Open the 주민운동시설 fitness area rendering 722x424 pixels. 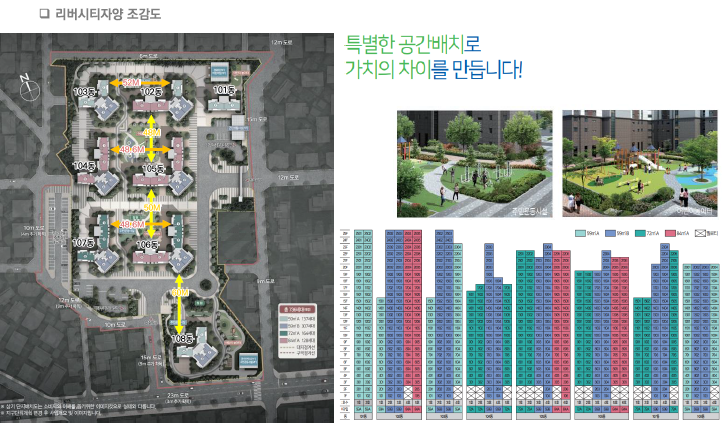[474, 163]
